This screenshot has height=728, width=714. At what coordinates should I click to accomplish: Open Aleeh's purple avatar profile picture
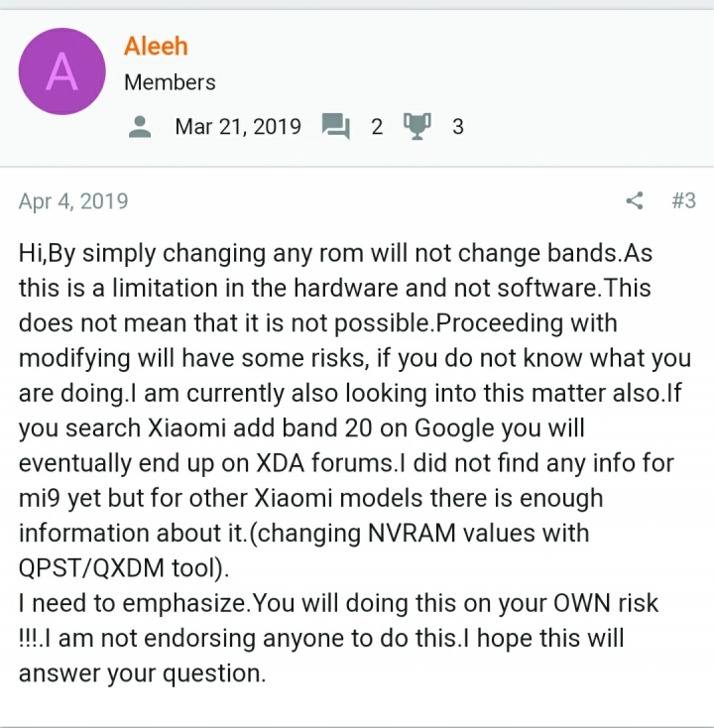61,71
